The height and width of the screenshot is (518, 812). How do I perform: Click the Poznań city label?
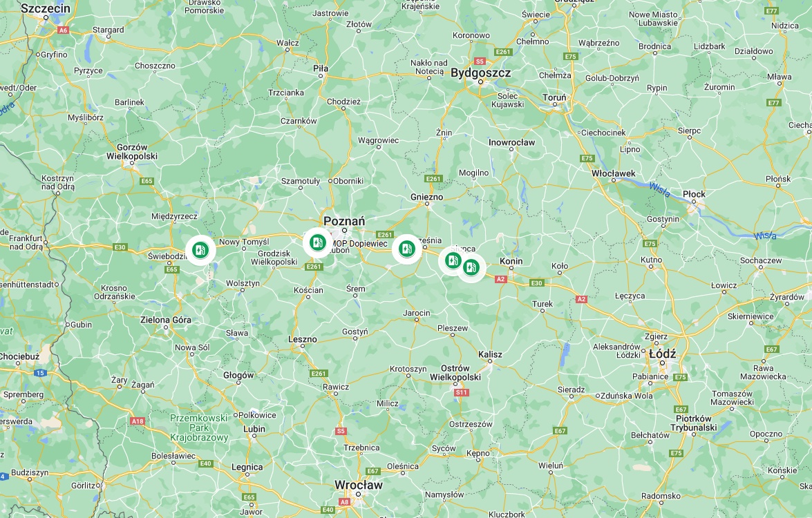tap(344, 221)
